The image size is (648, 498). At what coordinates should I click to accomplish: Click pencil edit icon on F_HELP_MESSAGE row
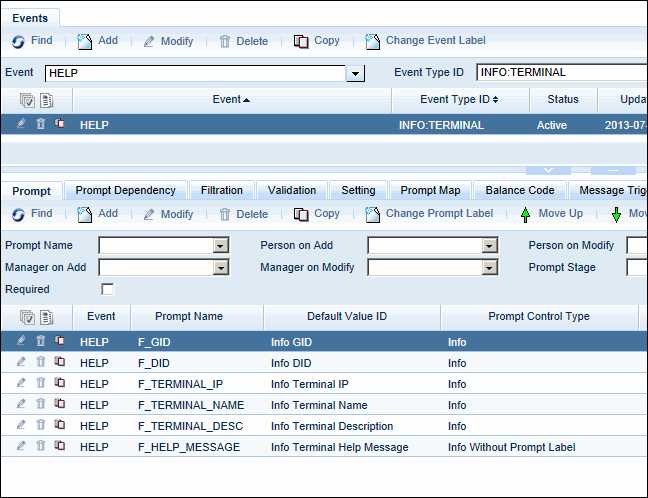22,446
